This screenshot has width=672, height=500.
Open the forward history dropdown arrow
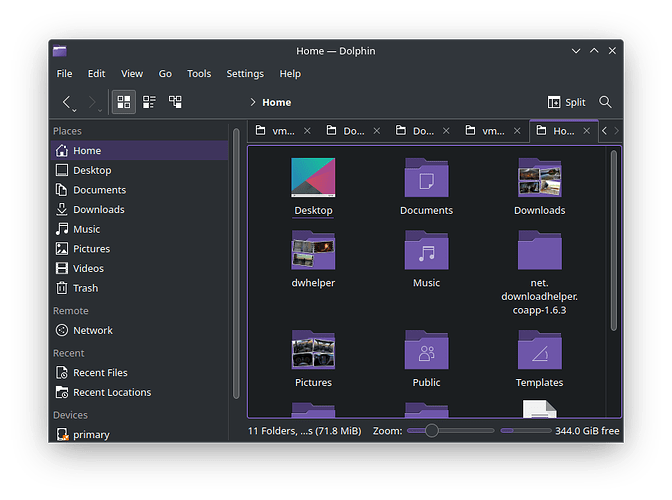point(100,111)
